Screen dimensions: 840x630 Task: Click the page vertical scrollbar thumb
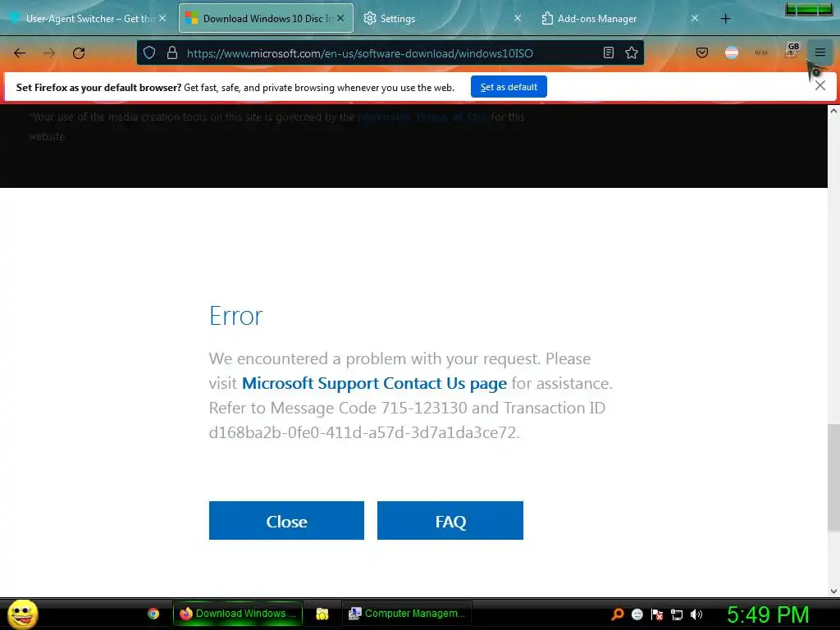point(833,477)
